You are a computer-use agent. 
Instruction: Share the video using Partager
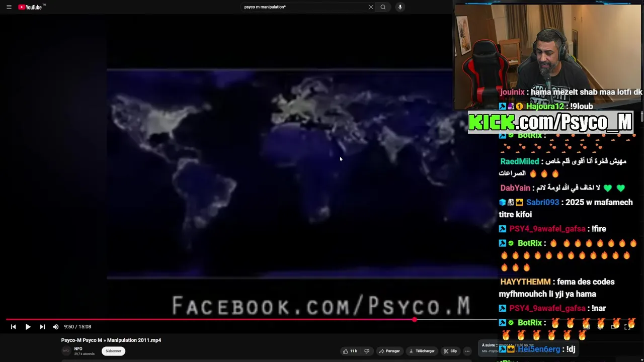(x=389, y=351)
